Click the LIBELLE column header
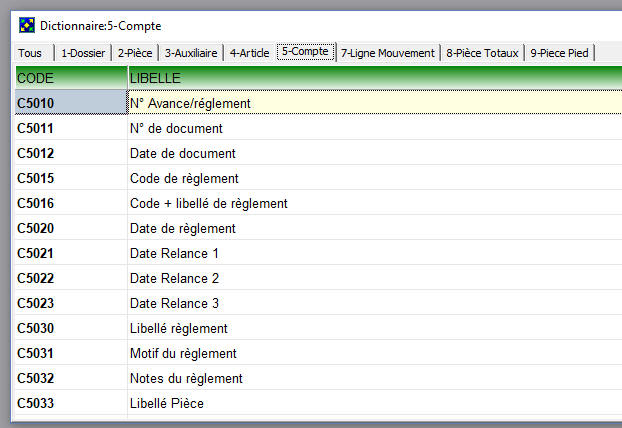 tap(370, 77)
